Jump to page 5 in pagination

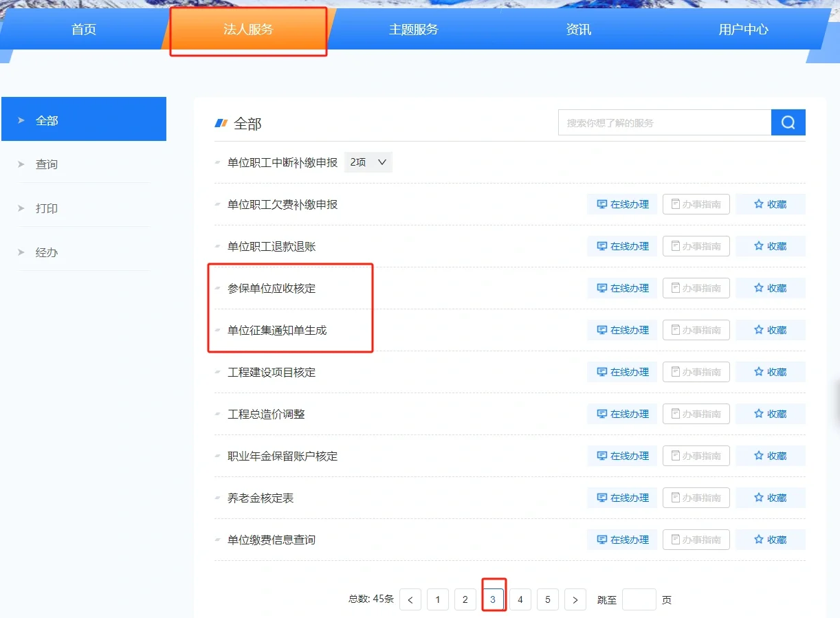[548, 599]
